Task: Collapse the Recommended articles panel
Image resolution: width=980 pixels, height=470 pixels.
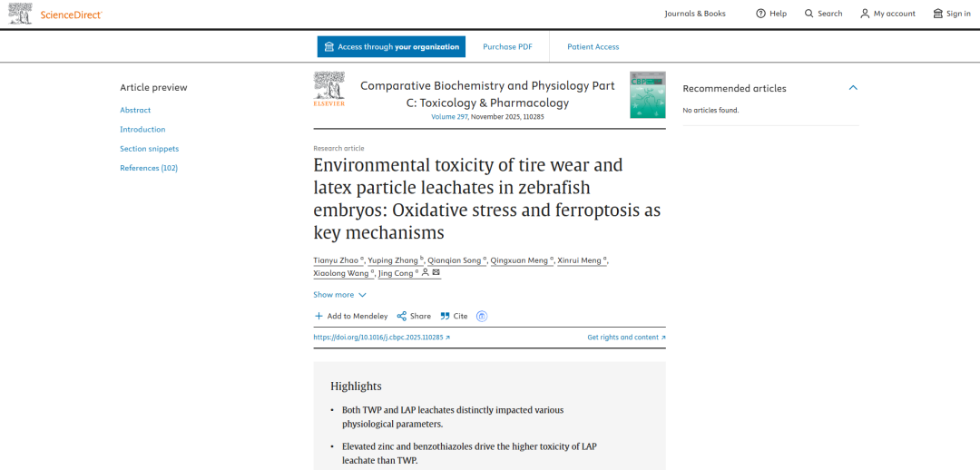Action: tap(852, 88)
